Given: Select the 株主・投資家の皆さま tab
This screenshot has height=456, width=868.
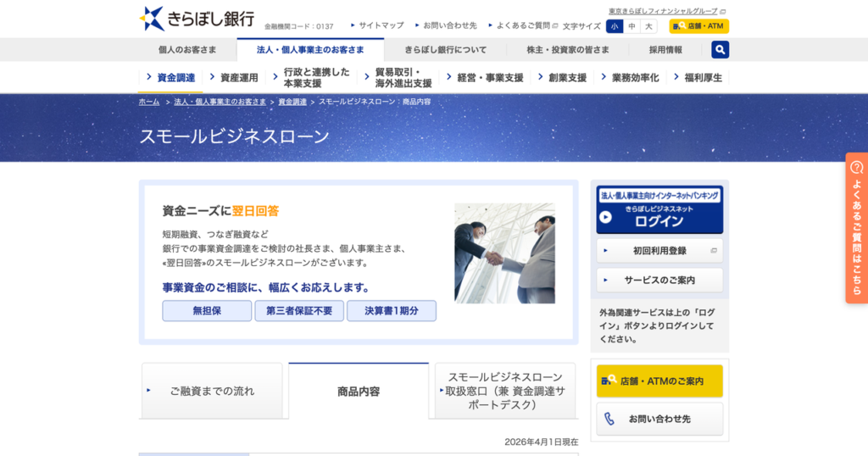Looking at the screenshot, I should 568,50.
